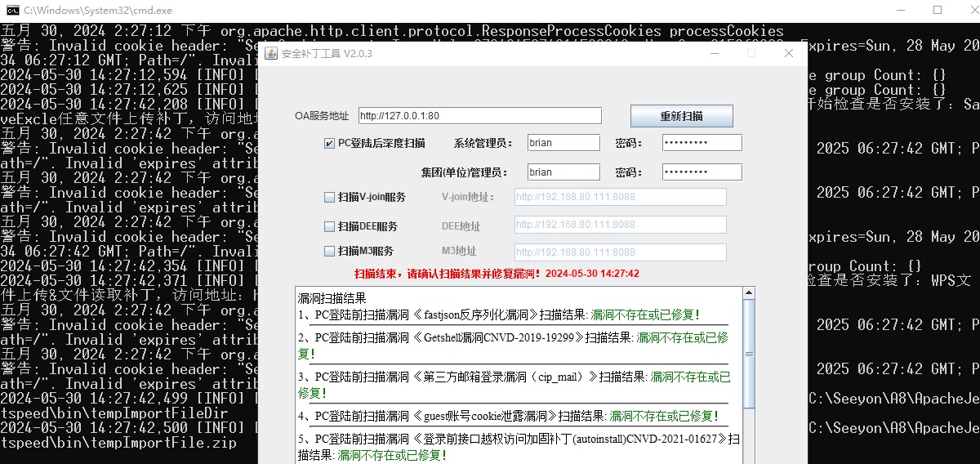Select the 登录前接口越权访问加固补丁 result line
This screenshot has width=980, height=464.
click(519, 446)
